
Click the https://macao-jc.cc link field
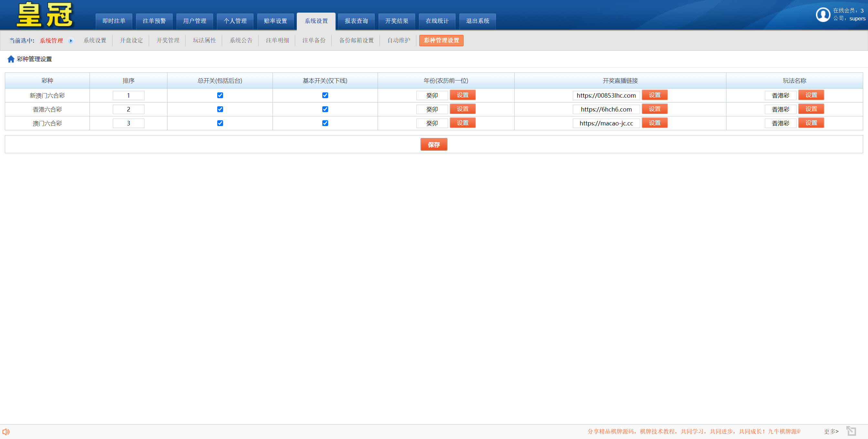pyautogui.click(x=606, y=123)
